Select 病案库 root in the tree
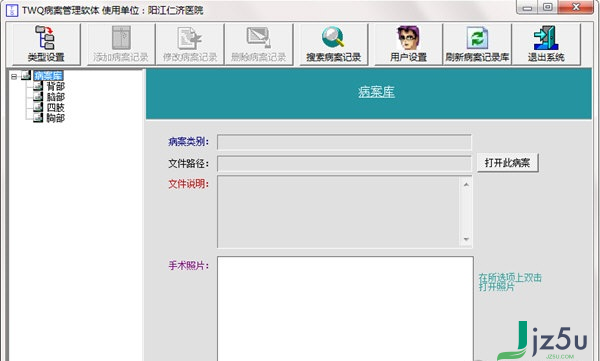This screenshot has width=600, height=361. [x=48, y=76]
